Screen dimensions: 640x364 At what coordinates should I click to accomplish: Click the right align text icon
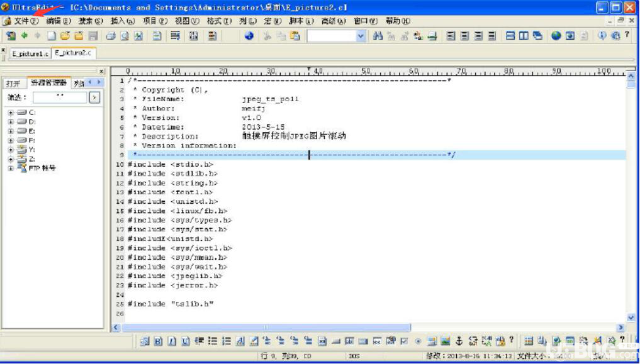coord(478,36)
